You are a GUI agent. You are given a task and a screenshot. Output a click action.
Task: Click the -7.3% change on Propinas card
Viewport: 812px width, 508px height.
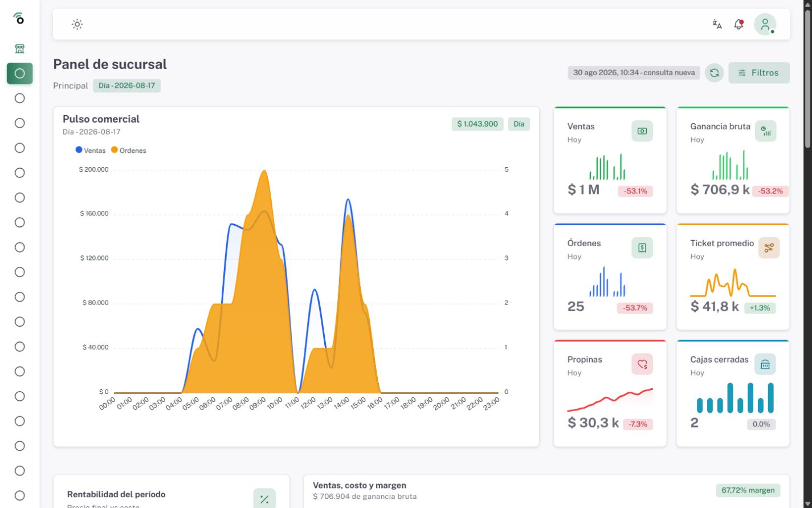(638, 424)
